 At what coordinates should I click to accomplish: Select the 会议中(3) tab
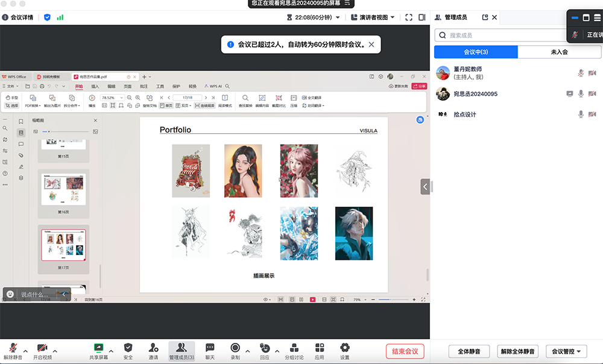476,52
